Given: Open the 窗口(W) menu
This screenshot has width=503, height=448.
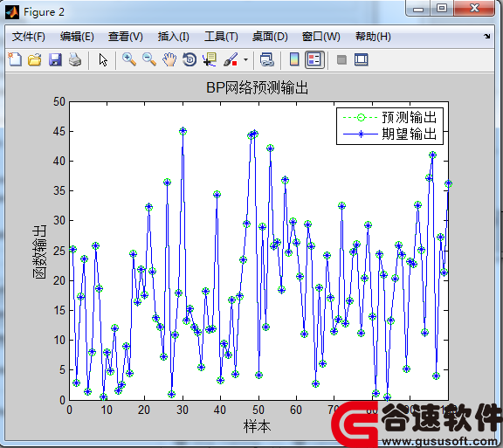Looking at the screenshot, I should click(x=321, y=37).
